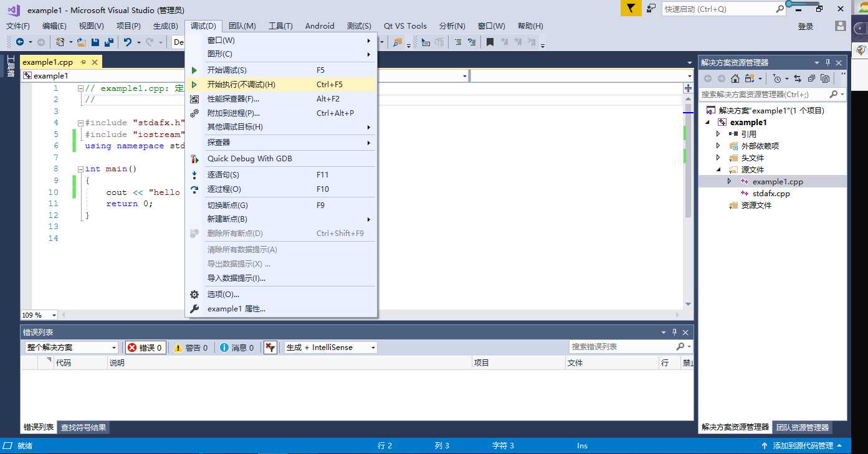Select Attach to Process menu item

tap(281, 113)
